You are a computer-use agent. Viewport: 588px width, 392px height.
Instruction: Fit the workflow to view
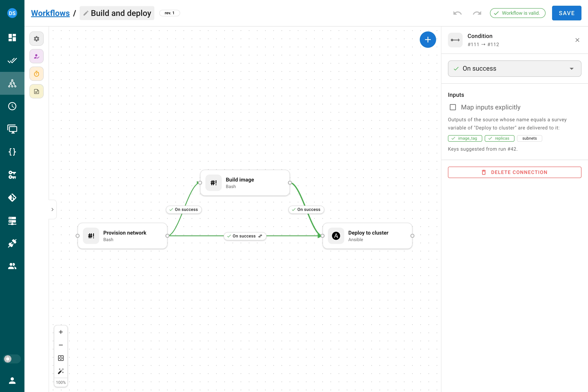coord(61,358)
